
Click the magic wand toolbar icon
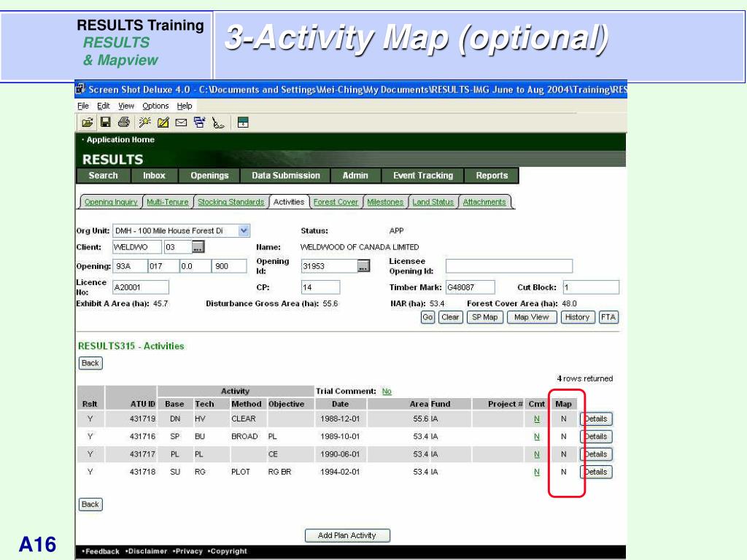click(145, 122)
